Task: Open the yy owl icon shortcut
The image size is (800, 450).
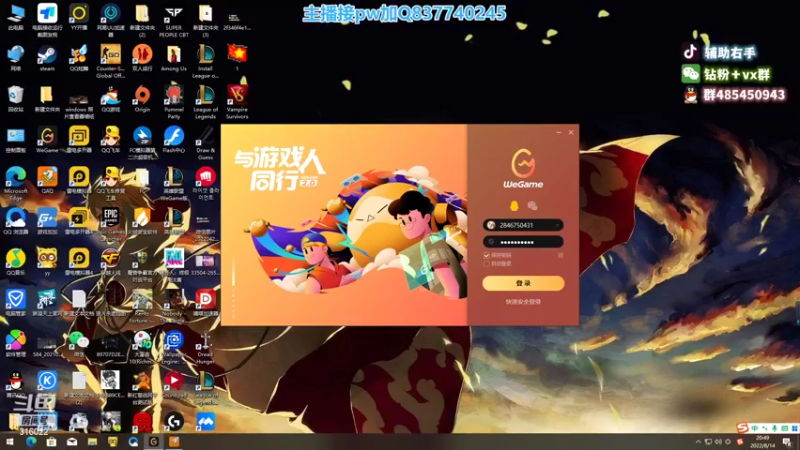Action: tap(47, 262)
